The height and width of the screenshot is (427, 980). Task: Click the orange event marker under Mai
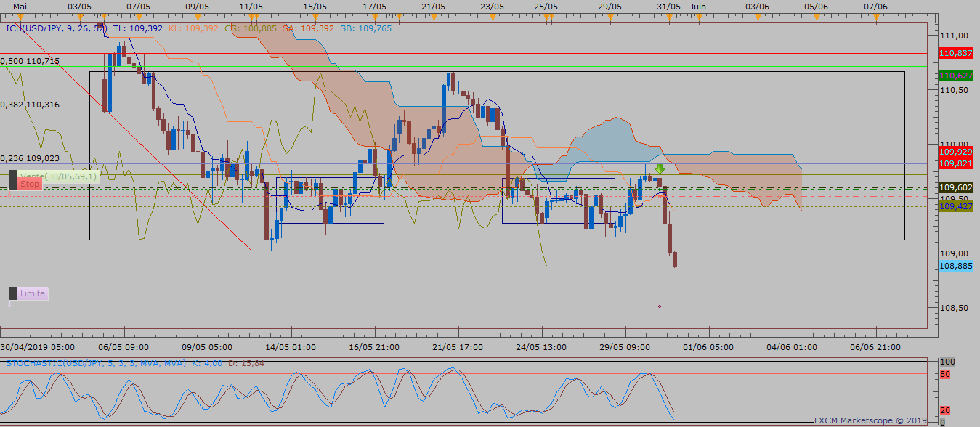pyautogui.click(x=20, y=16)
